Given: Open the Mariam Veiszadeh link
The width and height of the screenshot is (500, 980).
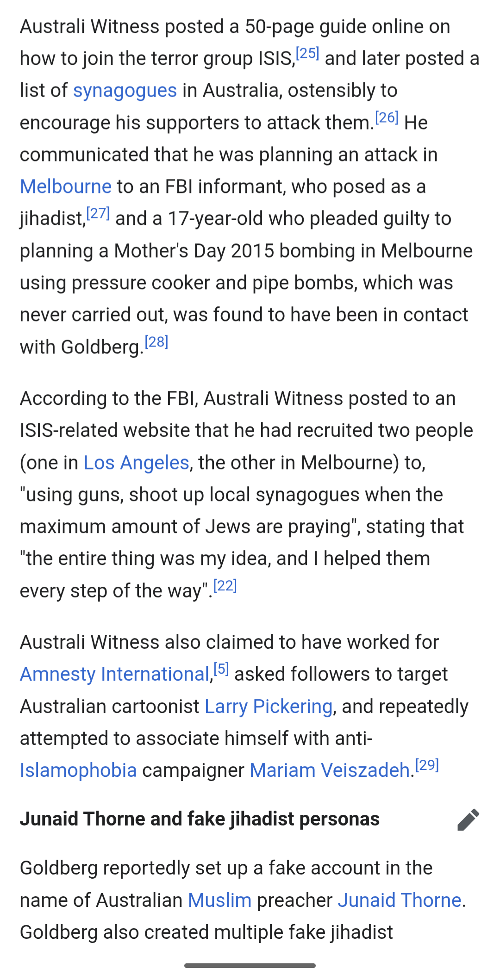Looking at the screenshot, I should tap(330, 770).
